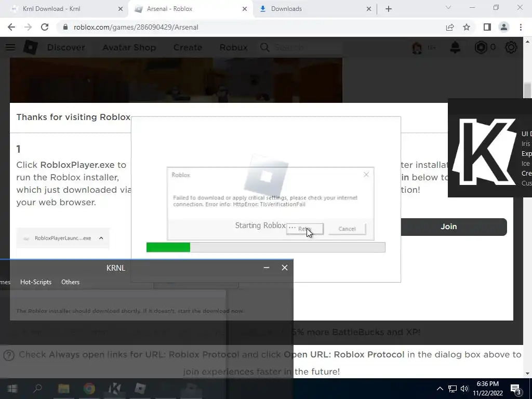Bookmark this page with the star
Viewport: 532px width, 399px height.
pyautogui.click(x=467, y=27)
